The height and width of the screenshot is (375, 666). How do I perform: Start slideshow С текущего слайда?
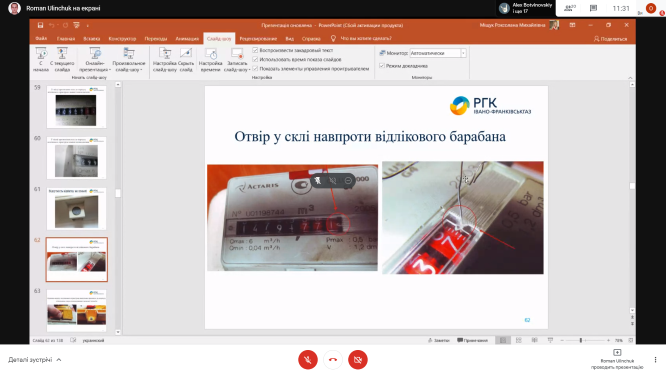tap(62, 59)
